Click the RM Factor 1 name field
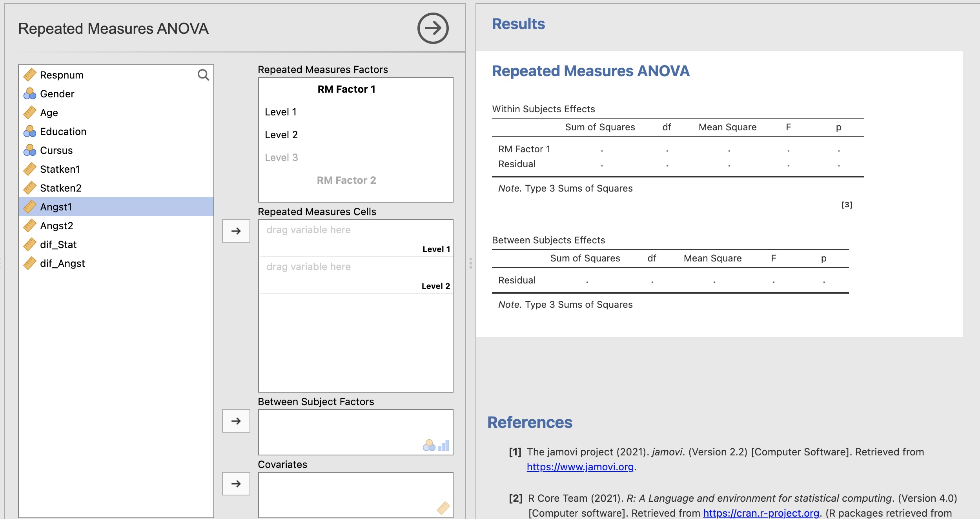 pos(346,90)
